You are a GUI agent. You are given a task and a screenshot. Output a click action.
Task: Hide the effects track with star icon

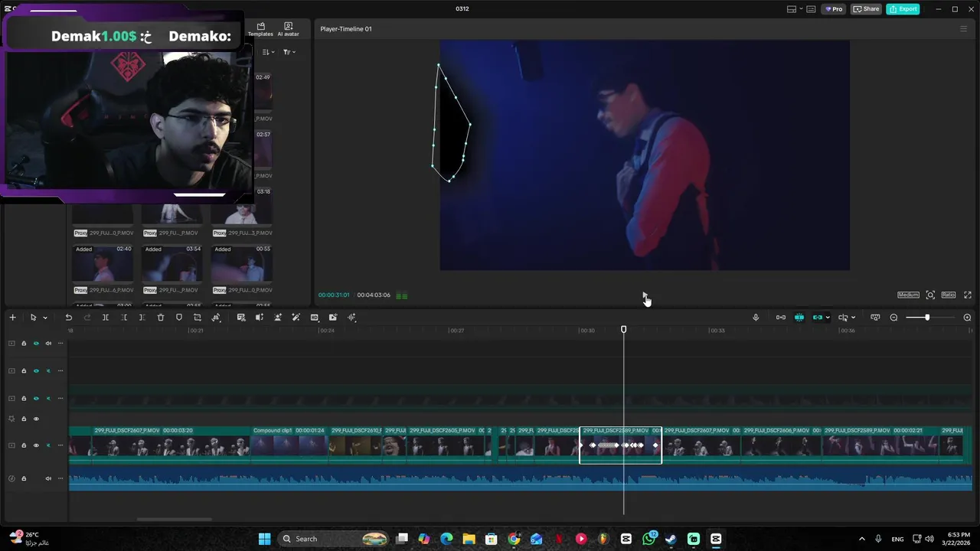pyautogui.click(x=36, y=419)
